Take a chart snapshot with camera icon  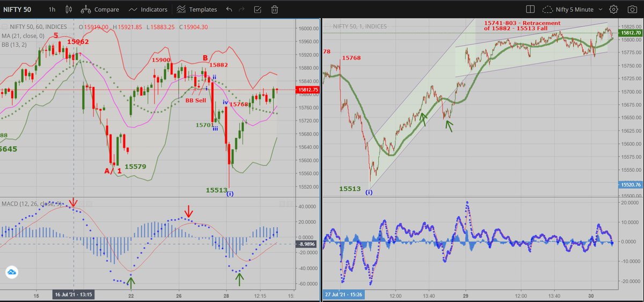tap(632, 9)
